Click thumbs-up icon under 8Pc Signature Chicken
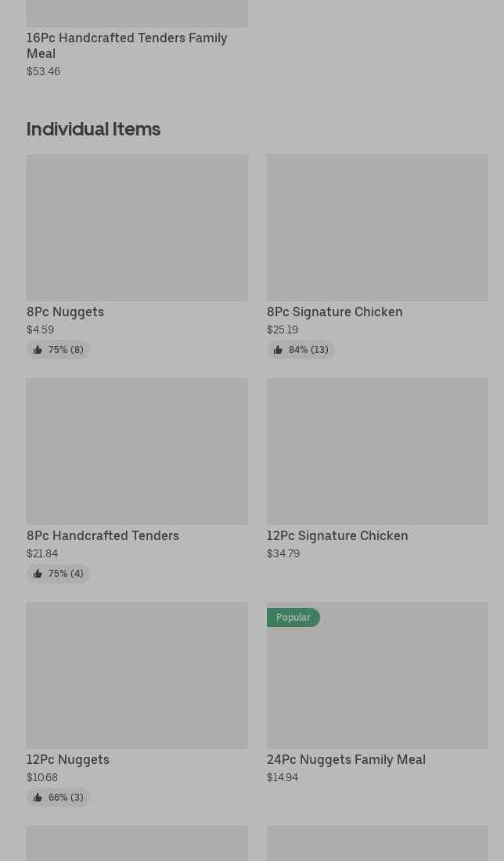 pos(278,350)
